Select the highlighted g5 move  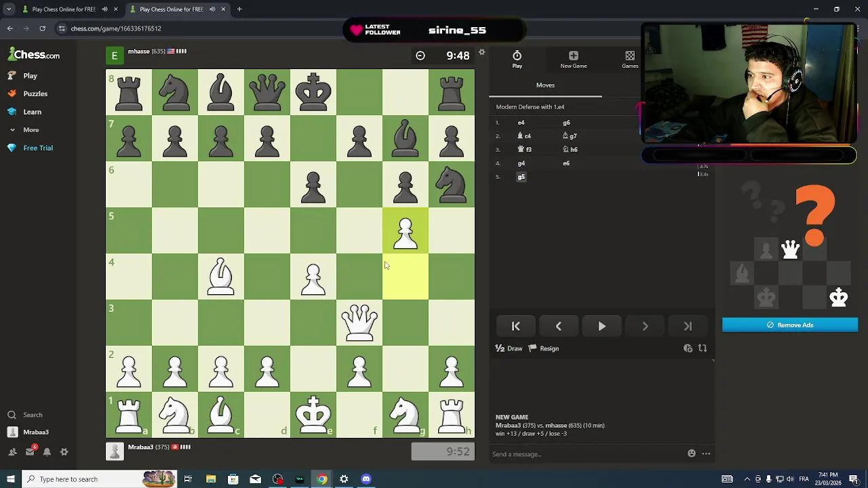pyautogui.click(x=521, y=177)
